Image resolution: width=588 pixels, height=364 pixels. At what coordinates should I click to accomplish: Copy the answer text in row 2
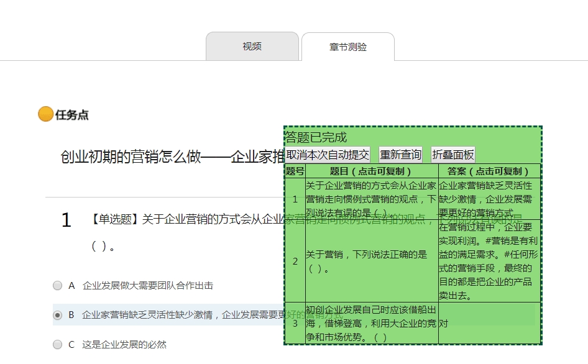coord(489,261)
